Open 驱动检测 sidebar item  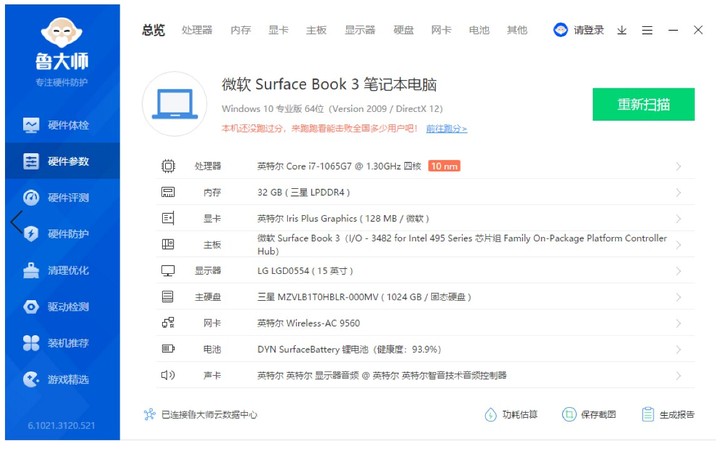coord(62,307)
